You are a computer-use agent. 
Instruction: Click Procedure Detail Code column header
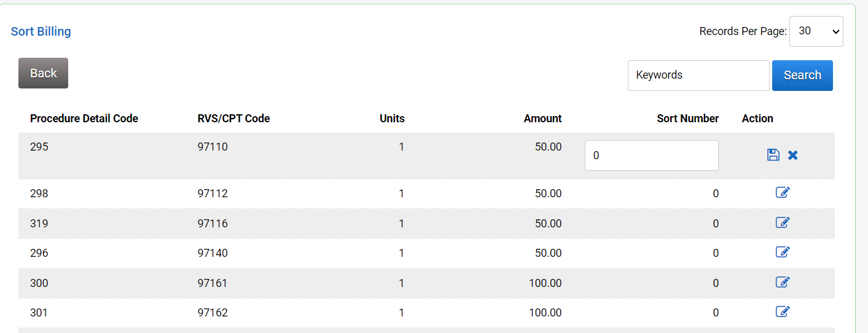(84, 119)
